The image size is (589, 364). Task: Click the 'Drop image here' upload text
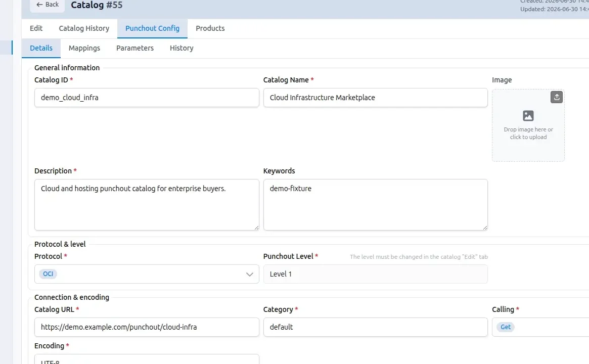528,133
